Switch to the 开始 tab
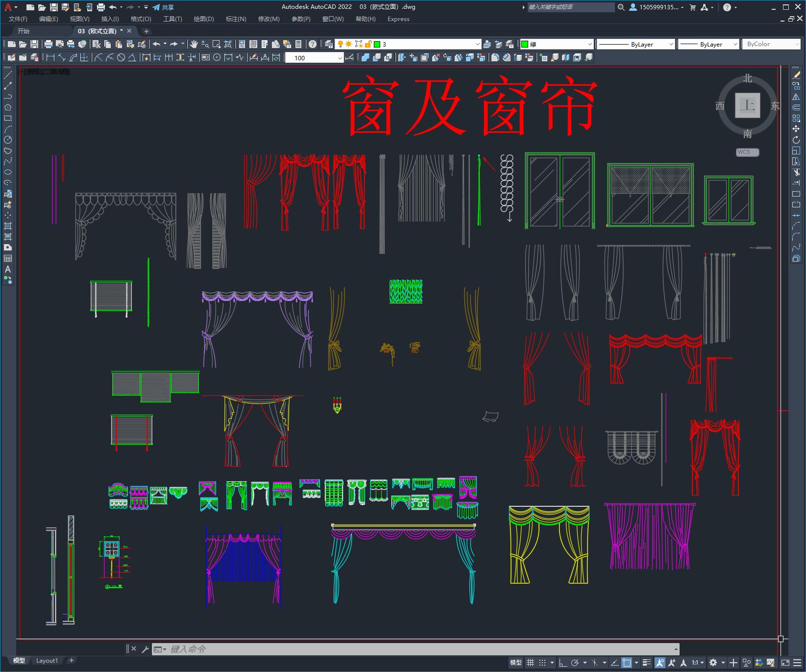This screenshot has width=806, height=672. click(24, 31)
